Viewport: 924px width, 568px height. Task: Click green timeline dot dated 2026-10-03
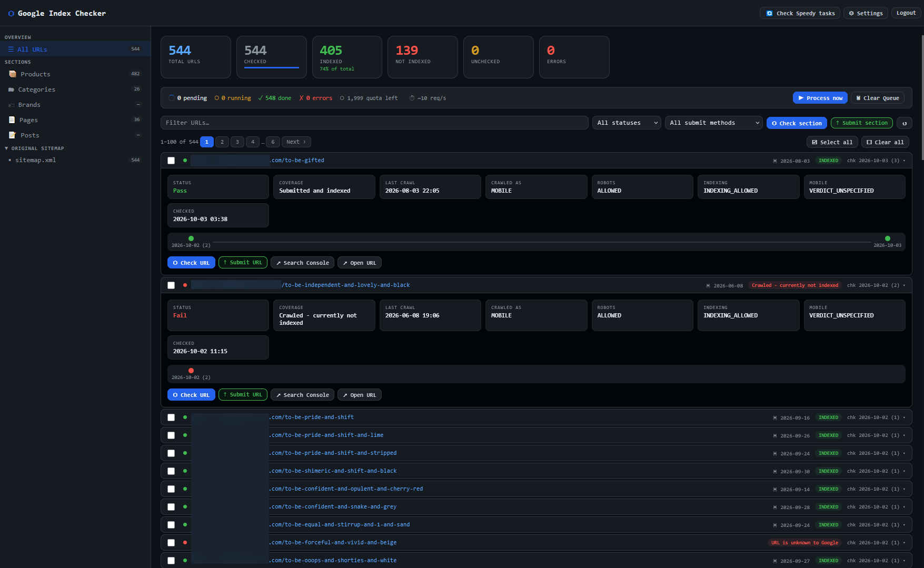click(x=888, y=239)
